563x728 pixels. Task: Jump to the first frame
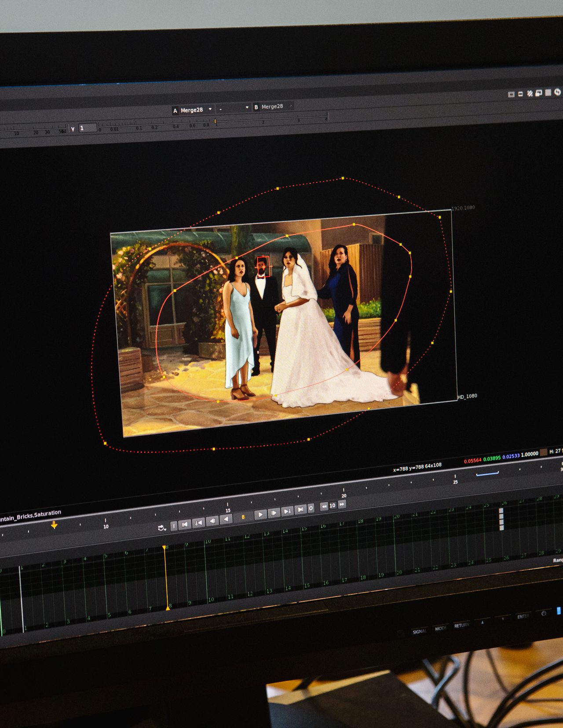[185, 524]
